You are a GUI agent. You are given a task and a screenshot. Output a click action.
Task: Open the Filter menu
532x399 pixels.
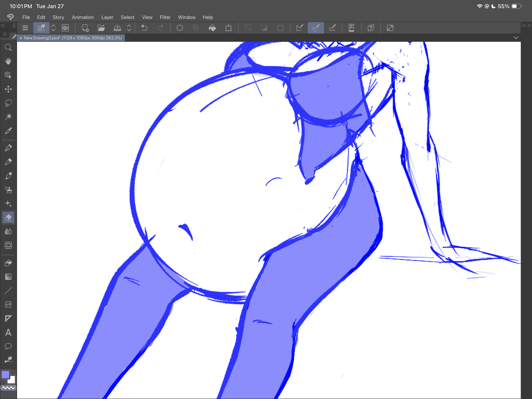point(165,17)
